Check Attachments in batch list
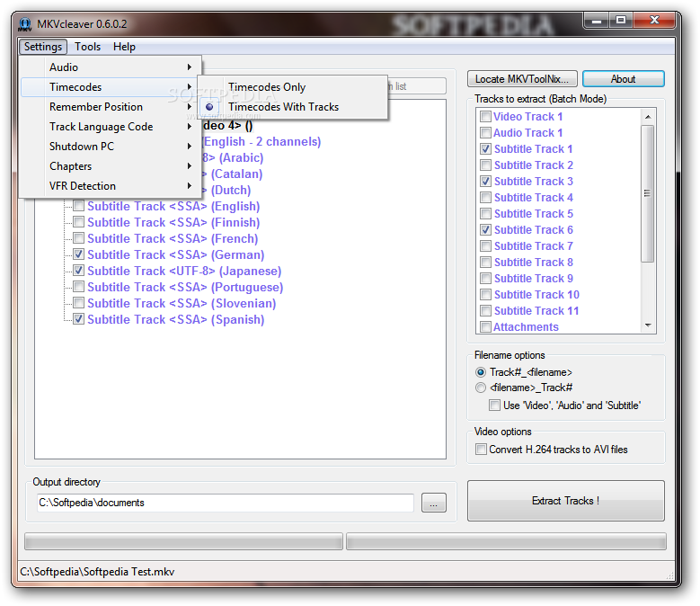Viewport: 700px width, 606px height. (485, 327)
